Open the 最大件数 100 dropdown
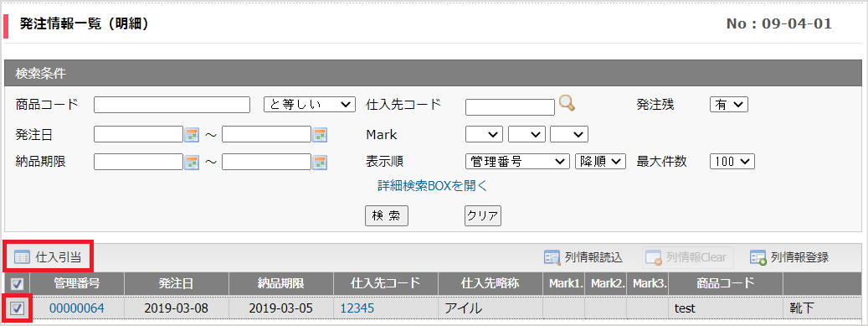The width and height of the screenshot is (868, 326). pyautogui.click(x=732, y=162)
